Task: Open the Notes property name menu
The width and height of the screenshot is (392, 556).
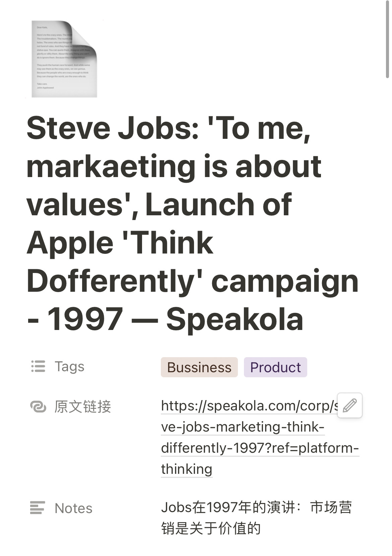Action: (73, 508)
